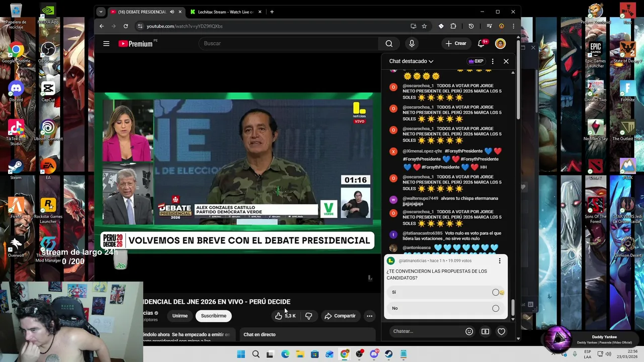
Task: Open live chat three-dot options
Action: pyautogui.click(x=493, y=61)
